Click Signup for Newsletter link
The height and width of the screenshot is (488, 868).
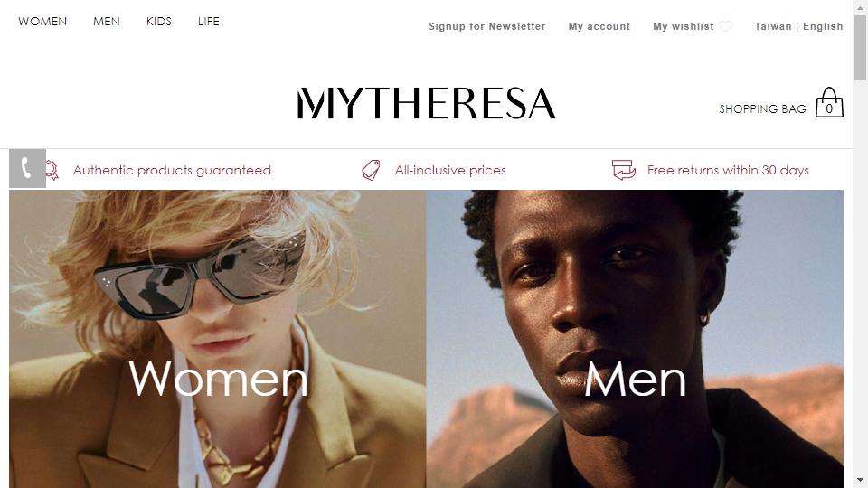[x=487, y=26]
